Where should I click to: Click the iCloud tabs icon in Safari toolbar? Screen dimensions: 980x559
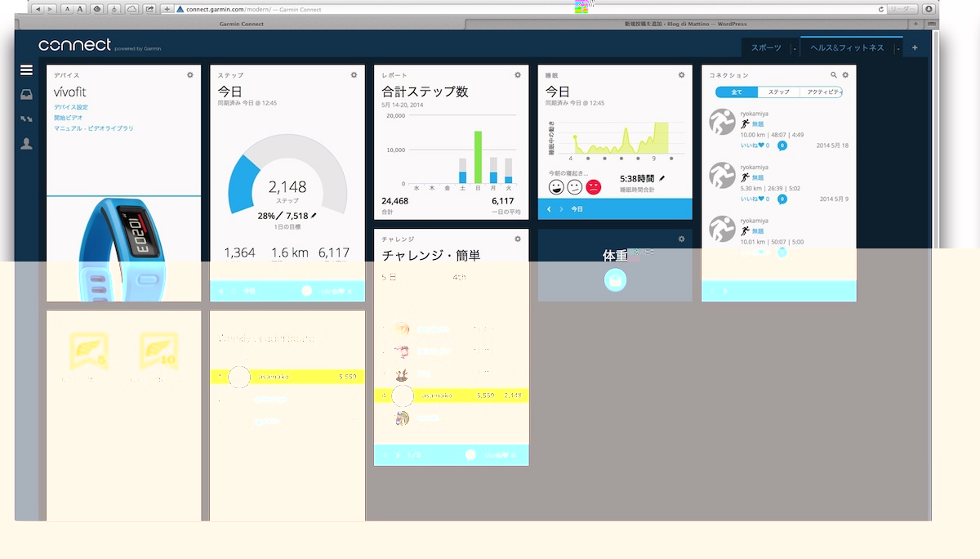(132, 9)
